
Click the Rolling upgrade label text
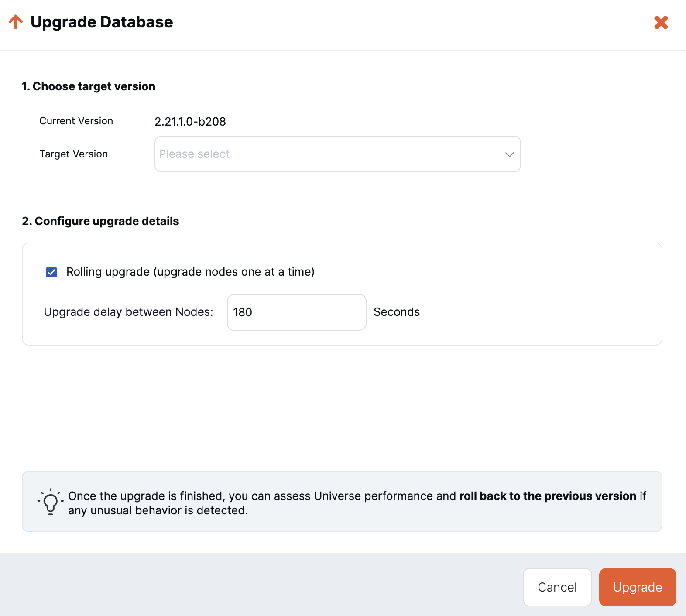pyautogui.click(x=190, y=272)
